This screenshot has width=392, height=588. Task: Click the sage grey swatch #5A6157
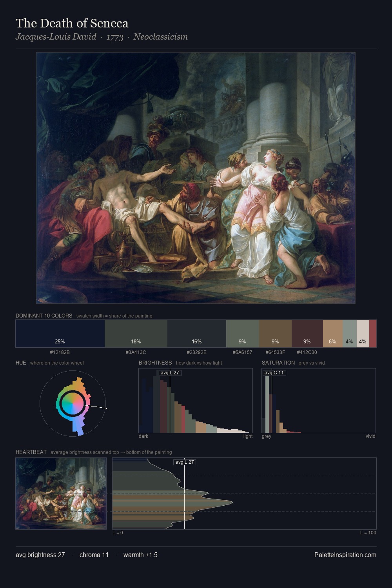point(243,334)
